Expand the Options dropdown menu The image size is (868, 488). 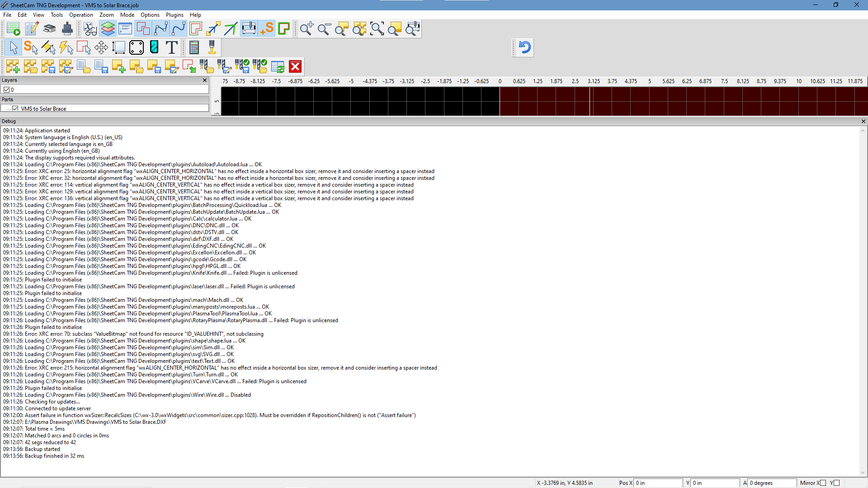[150, 15]
